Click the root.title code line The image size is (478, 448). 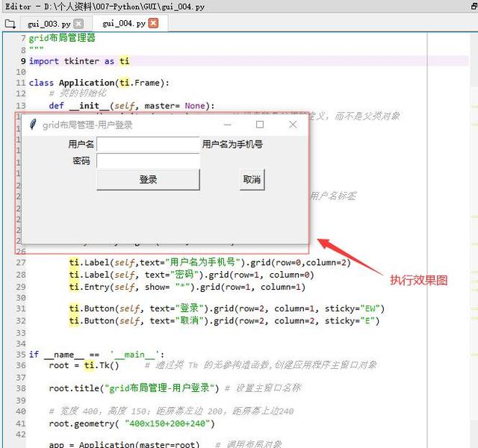[134, 388]
